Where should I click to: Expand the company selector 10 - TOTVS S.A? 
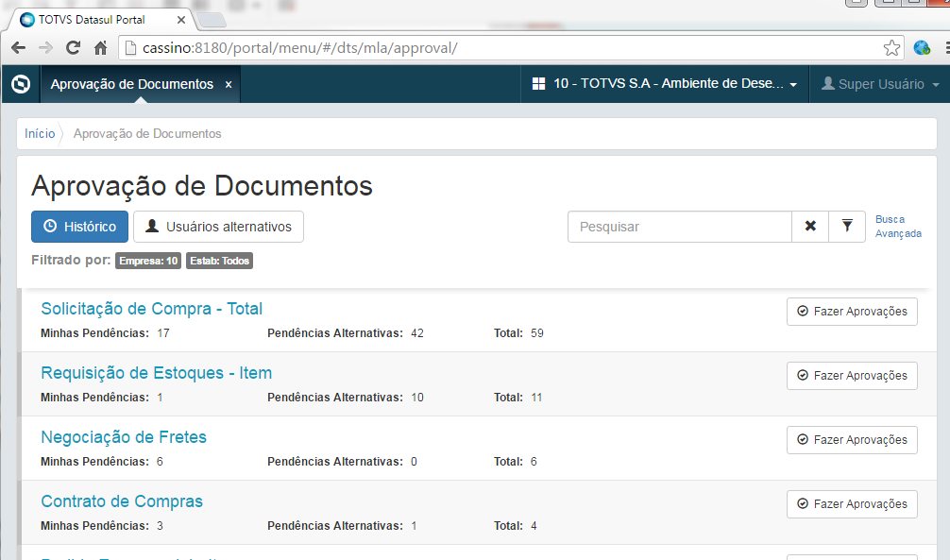664,84
